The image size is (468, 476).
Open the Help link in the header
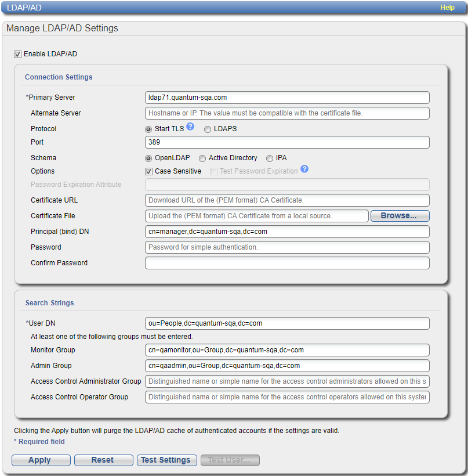click(x=447, y=8)
